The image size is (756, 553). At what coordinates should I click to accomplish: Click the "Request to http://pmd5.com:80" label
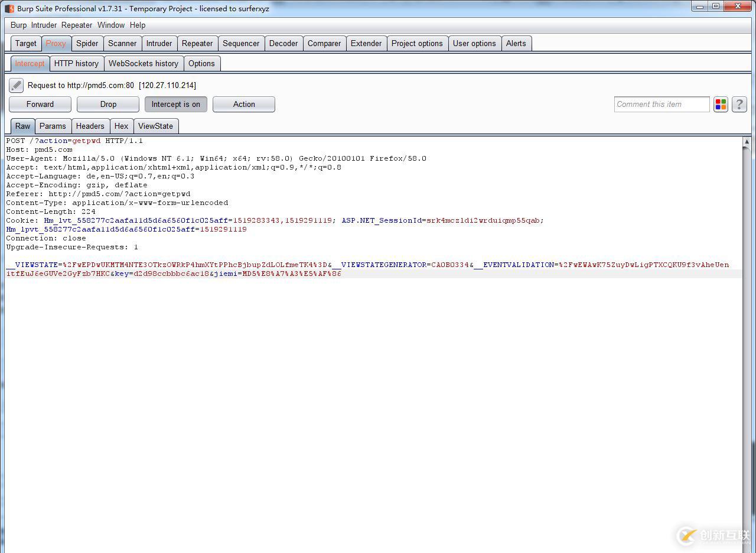81,86
